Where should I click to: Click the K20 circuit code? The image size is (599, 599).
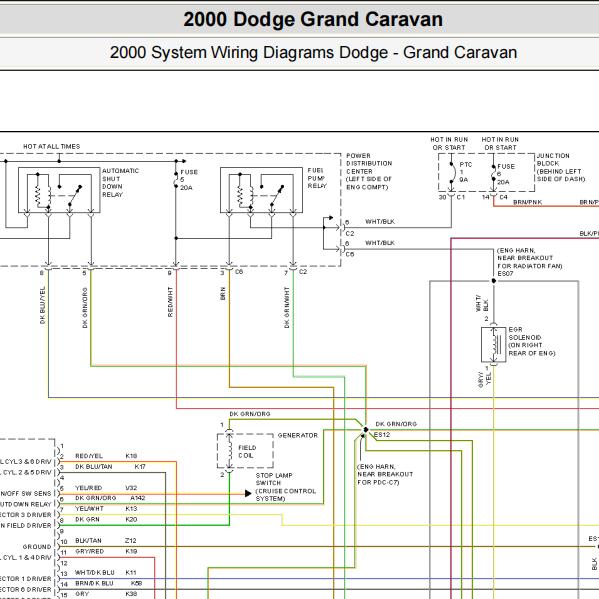[x=131, y=519]
